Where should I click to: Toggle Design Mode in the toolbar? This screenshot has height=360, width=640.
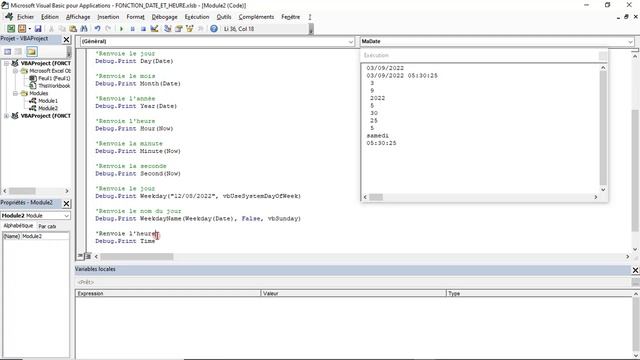tap(154, 29)
